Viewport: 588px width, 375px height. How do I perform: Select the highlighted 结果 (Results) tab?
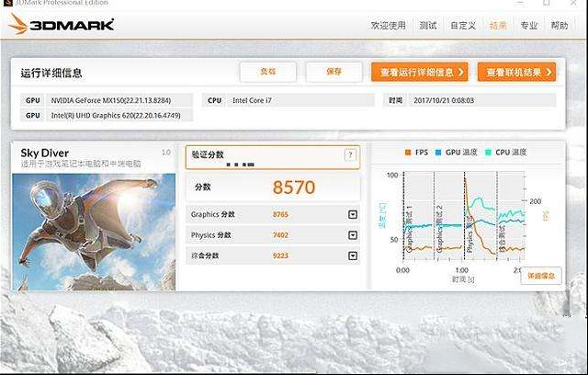click(498, 26)
